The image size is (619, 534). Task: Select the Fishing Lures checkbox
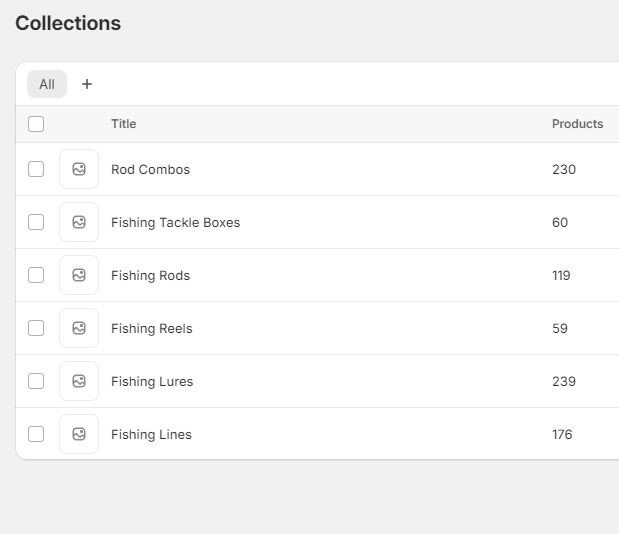pyautogui.click(x=36, y=381)
